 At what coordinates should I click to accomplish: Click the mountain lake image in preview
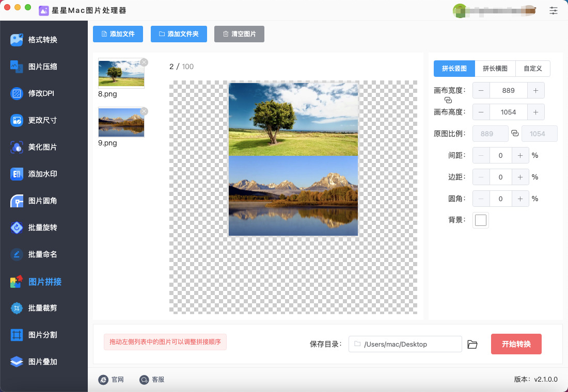293,196
